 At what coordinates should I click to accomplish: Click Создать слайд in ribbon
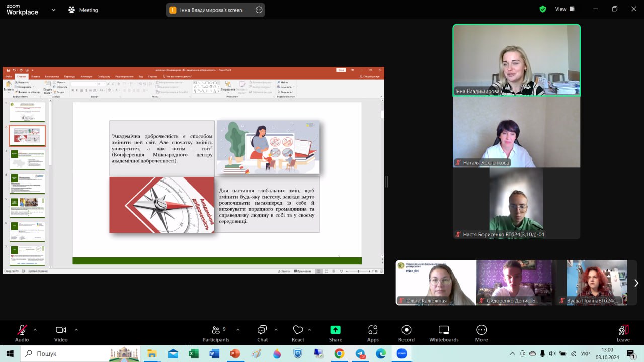[47, 87]
